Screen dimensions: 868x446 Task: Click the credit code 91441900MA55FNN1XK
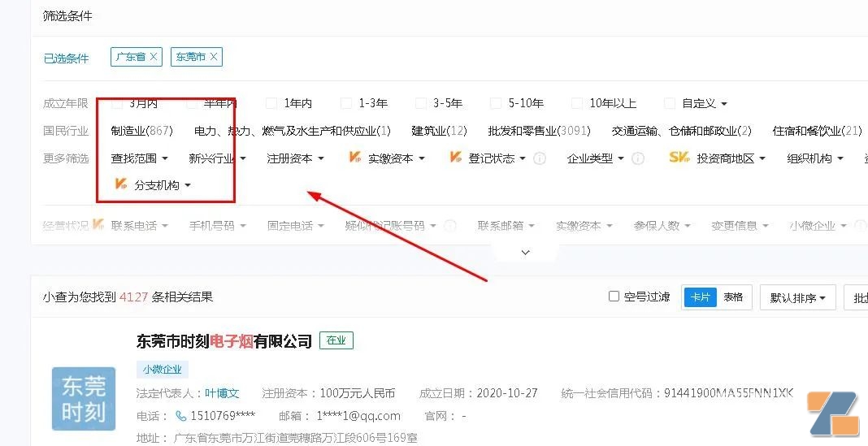tap(728, 393)
